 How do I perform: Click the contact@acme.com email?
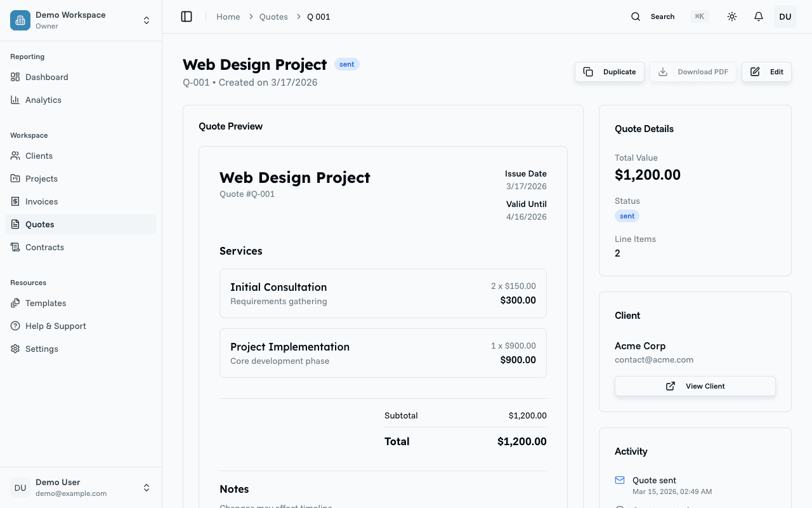click(x=654, y=359)
